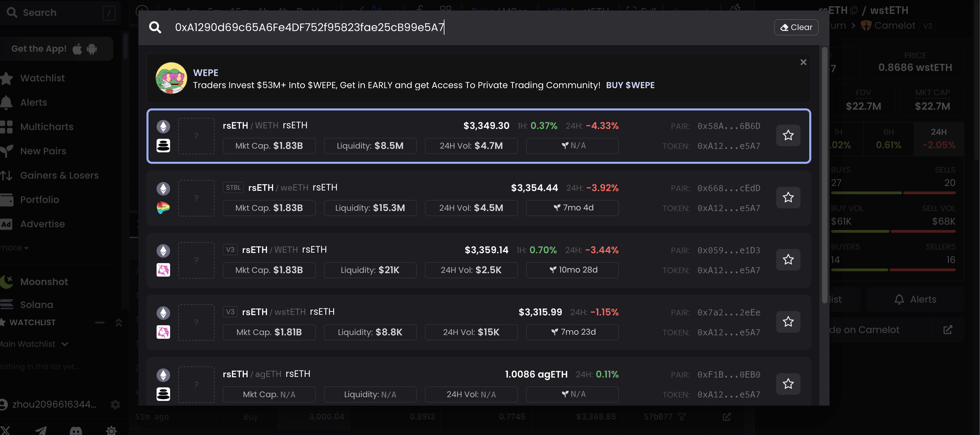Click the buyers versus sellers bar

(893, 270)
